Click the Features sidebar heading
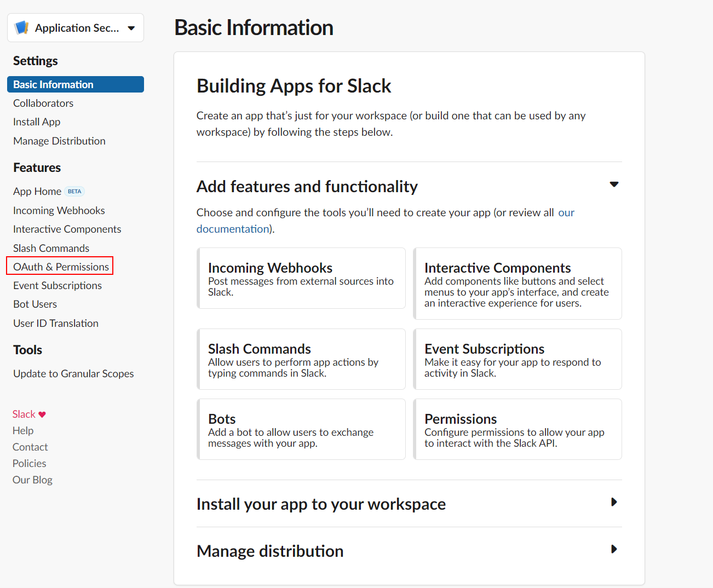 [x=37, y=168]
